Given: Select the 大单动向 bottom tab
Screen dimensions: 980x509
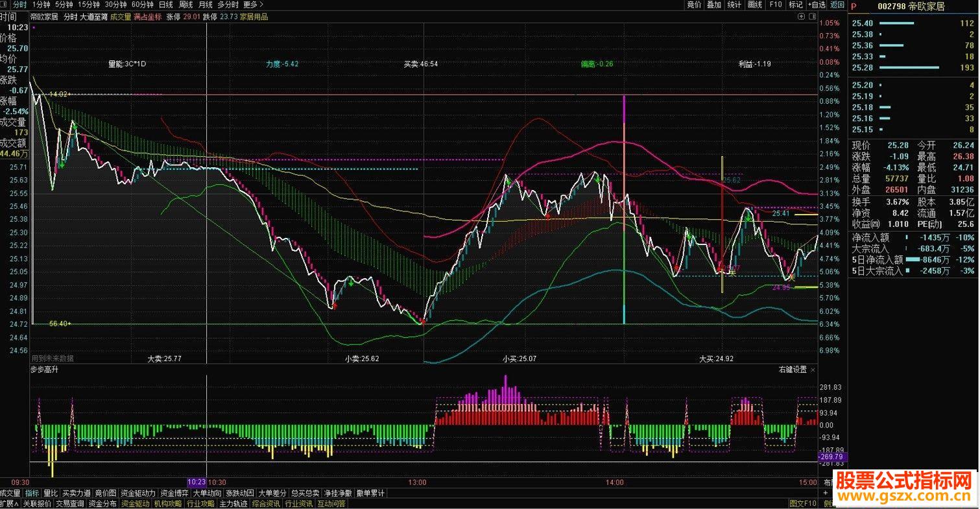Looking at the screenshot, I should coord(208,493).
